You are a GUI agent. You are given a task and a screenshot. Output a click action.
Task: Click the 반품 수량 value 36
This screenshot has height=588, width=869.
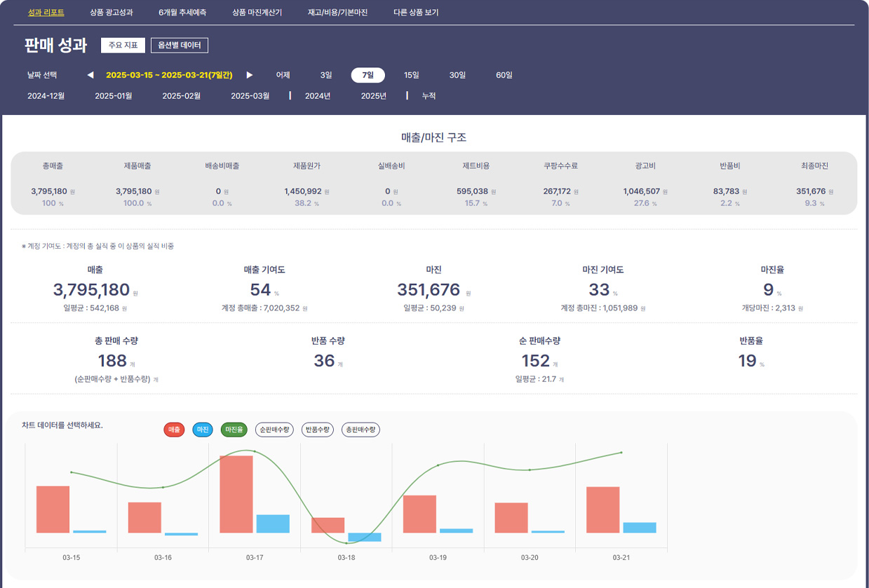(x=325, y=361)
